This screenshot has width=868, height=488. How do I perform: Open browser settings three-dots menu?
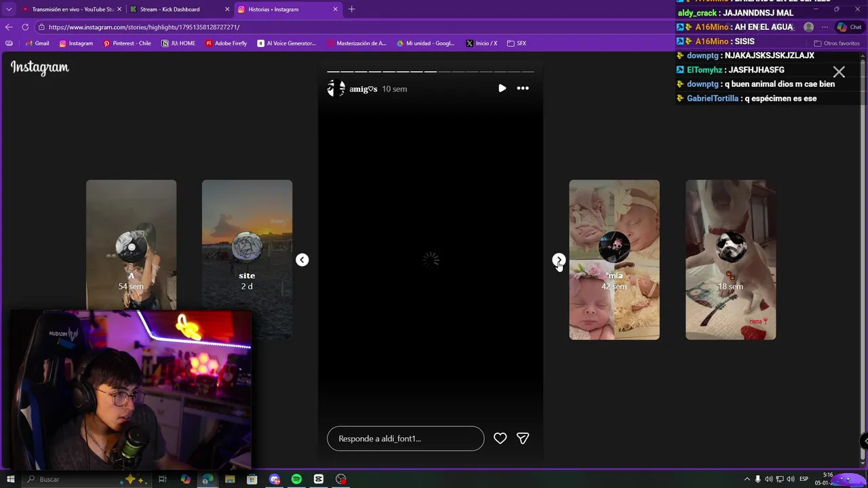(825, 27)
